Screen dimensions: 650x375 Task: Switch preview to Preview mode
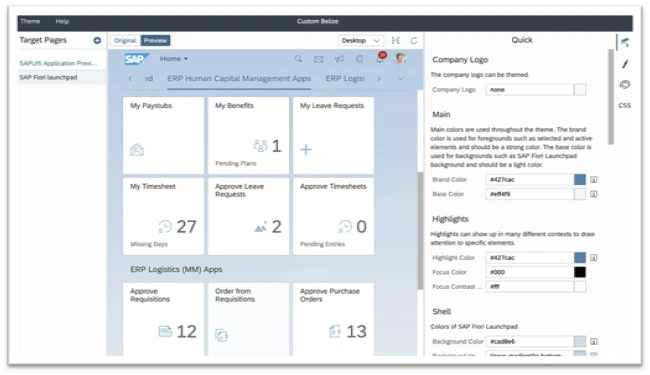click(x=155, y=40)
